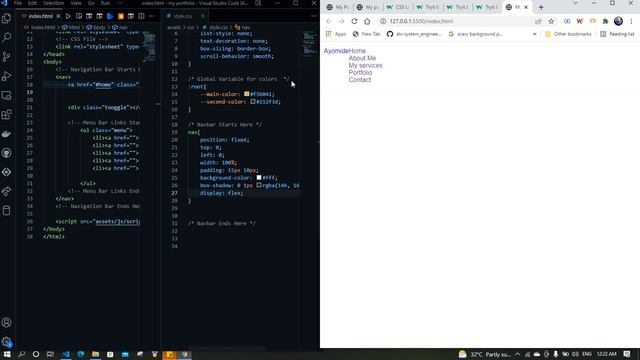Screen dimensions: 640x360
Task: Click the Contact link
Action: [x=360, y=80]
